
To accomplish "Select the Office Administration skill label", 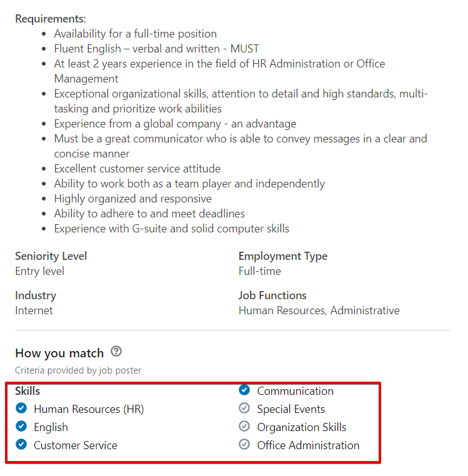I will pos(308,445).
